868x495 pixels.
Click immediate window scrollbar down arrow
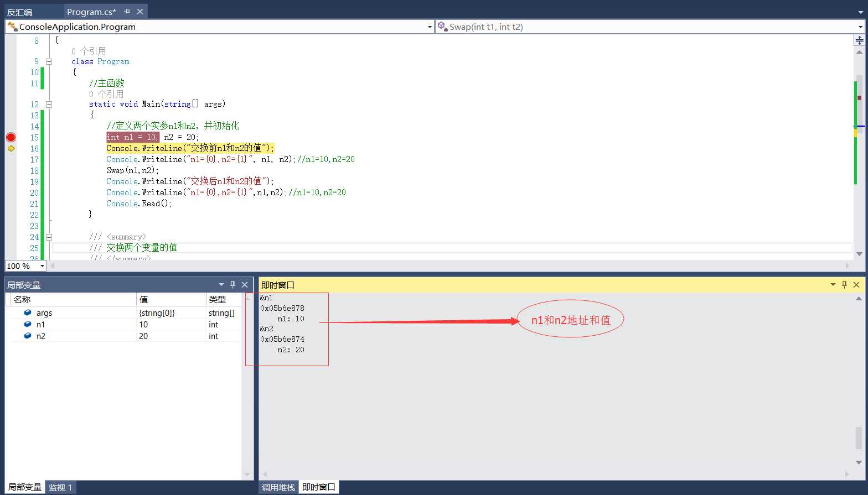[859, 462]
